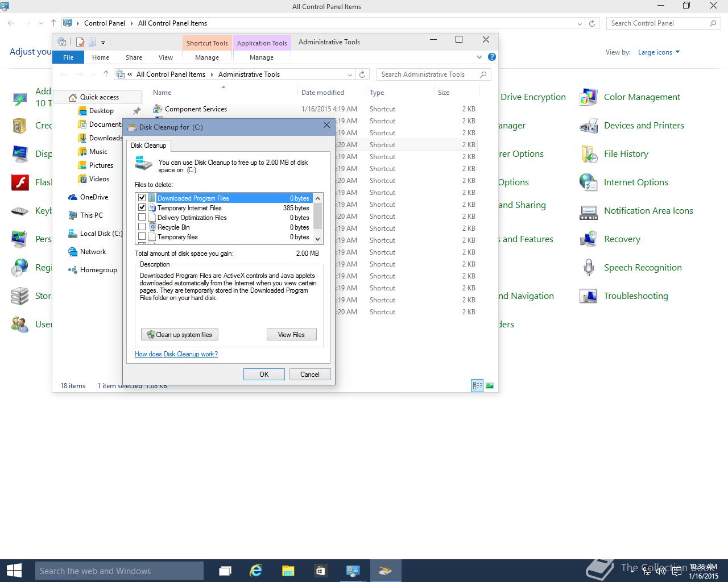Open the Home ribbon tab
The height and width of the screenshot is (582, 728).
pos(101,57)
